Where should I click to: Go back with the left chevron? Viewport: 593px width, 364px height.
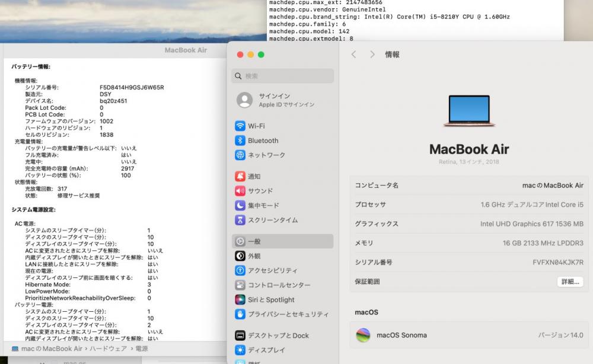coord(354,55)
